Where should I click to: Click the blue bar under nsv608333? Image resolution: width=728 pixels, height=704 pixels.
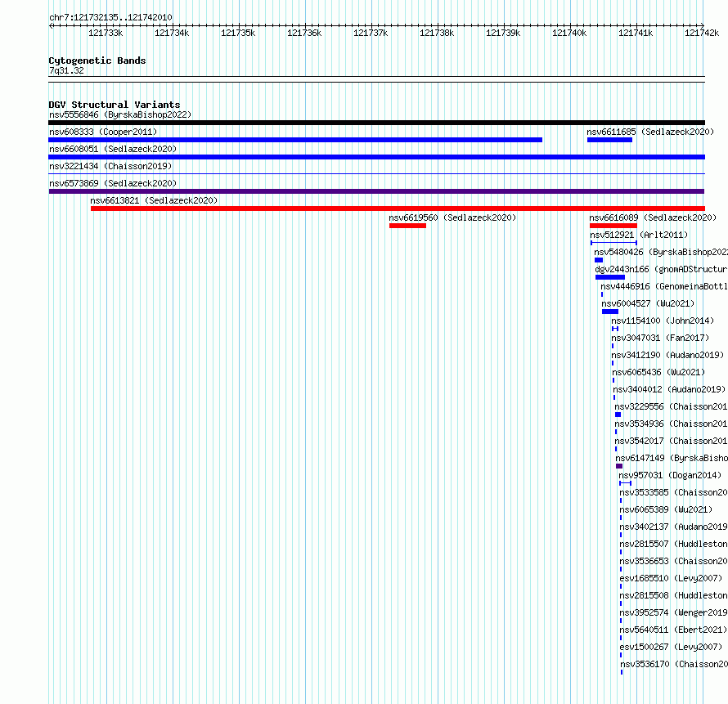pos(295,140)
